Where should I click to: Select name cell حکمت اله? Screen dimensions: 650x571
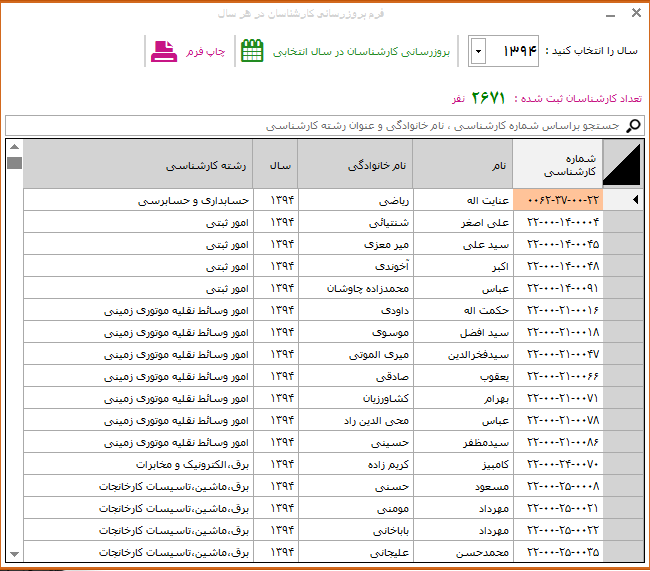463,310
